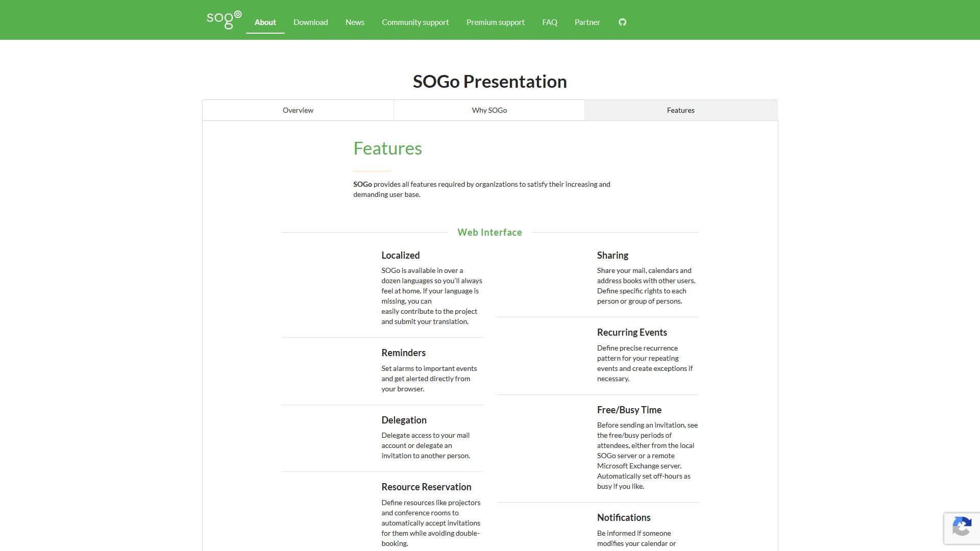
Task: Click the SOGo Presentation heading
Action: [490, 82]
